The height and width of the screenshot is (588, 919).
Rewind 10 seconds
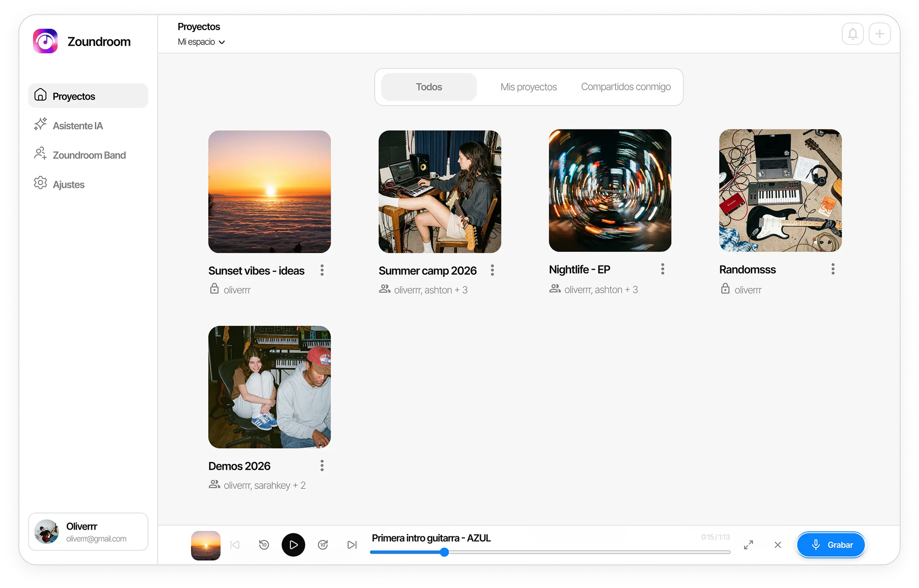point(264,545)
